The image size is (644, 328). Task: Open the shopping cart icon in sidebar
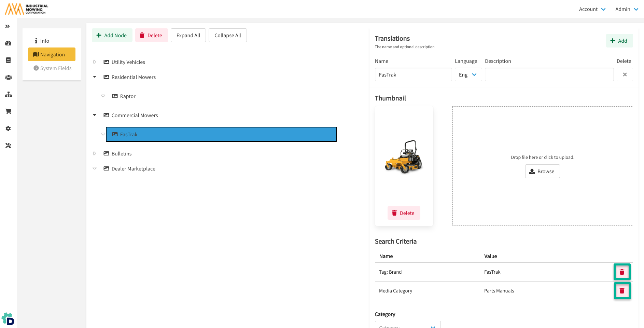[8, 111]
